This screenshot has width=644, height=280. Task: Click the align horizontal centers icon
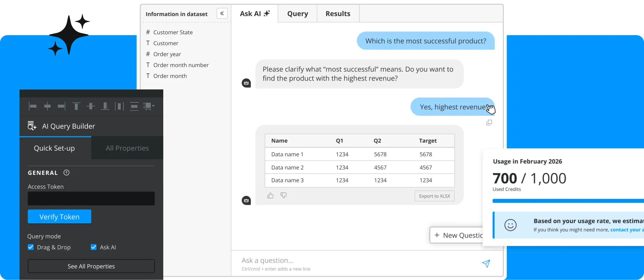tap(47, 106)
